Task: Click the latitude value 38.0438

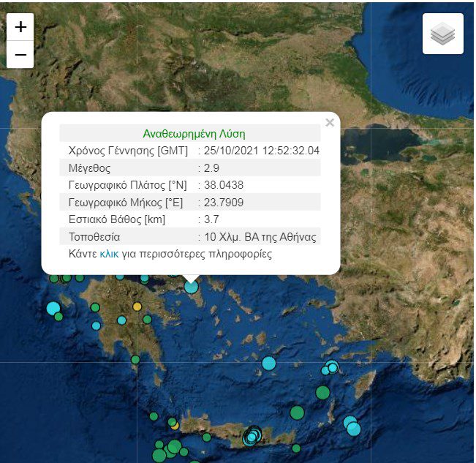Action: pos(224,185)
